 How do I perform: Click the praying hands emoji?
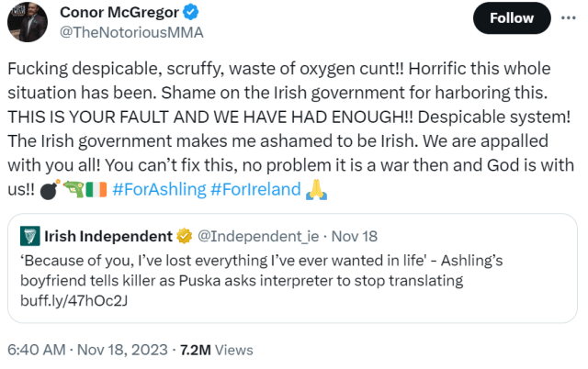[x=316, y=190]
